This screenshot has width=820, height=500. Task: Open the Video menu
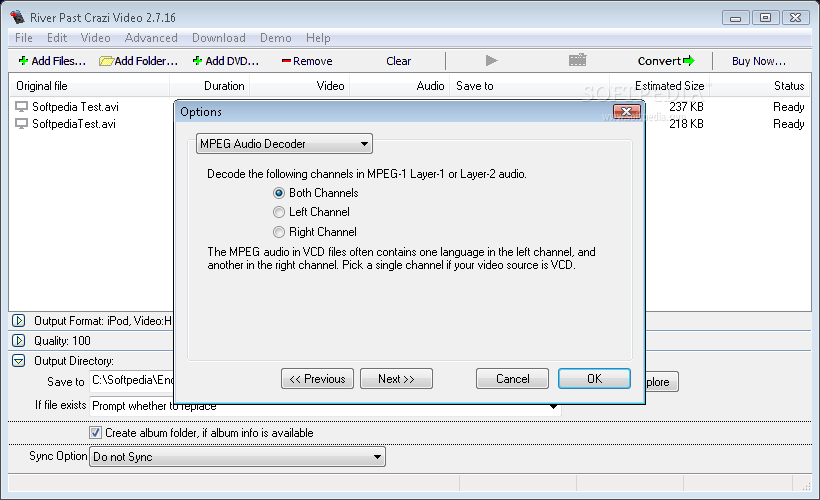pos(95,38)
